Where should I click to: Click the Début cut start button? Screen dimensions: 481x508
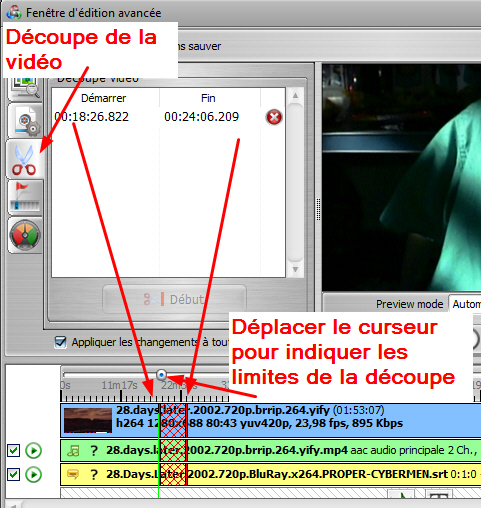[x=175, y=299]
